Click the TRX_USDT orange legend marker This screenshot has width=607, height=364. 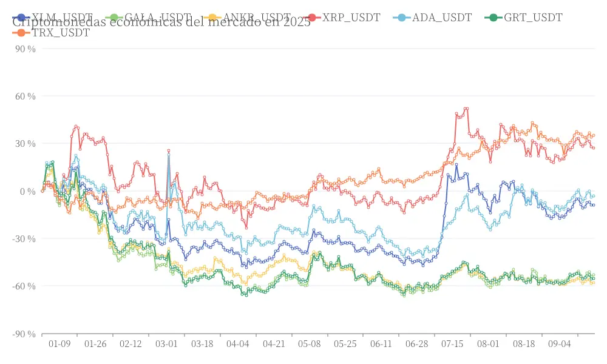coord(21,33)
